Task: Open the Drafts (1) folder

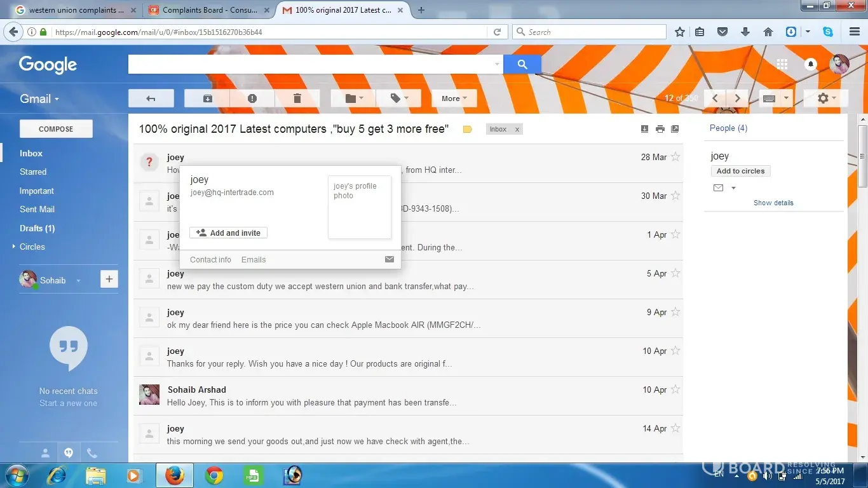Action: [x=37, y=228]
